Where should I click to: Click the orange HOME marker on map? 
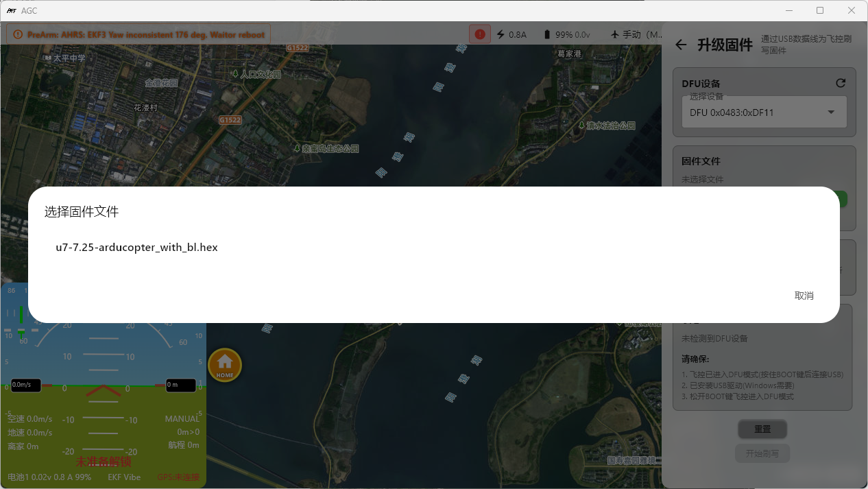(225, 366)
